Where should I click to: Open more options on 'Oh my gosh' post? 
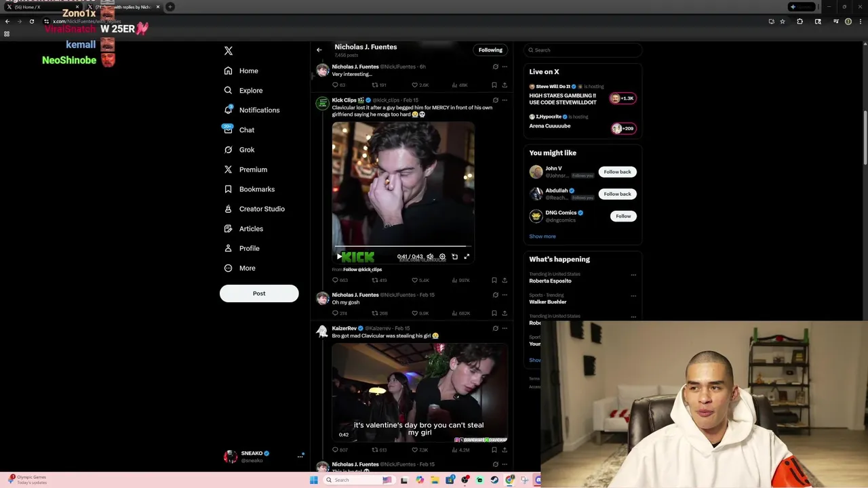click(x=505, y=295)
